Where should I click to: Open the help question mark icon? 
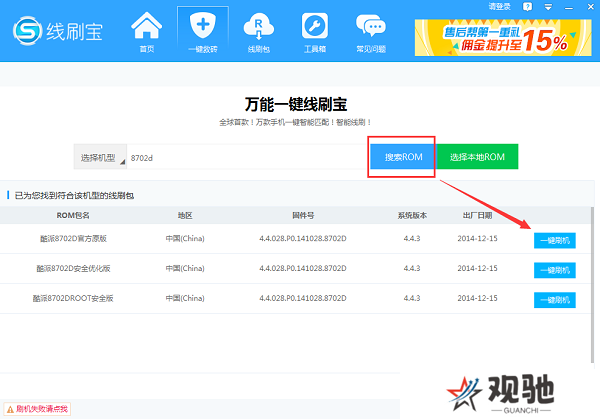[527, 7]
